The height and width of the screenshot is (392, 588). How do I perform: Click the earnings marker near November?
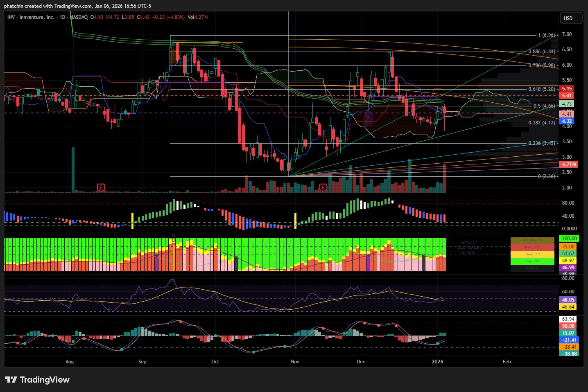323,187
